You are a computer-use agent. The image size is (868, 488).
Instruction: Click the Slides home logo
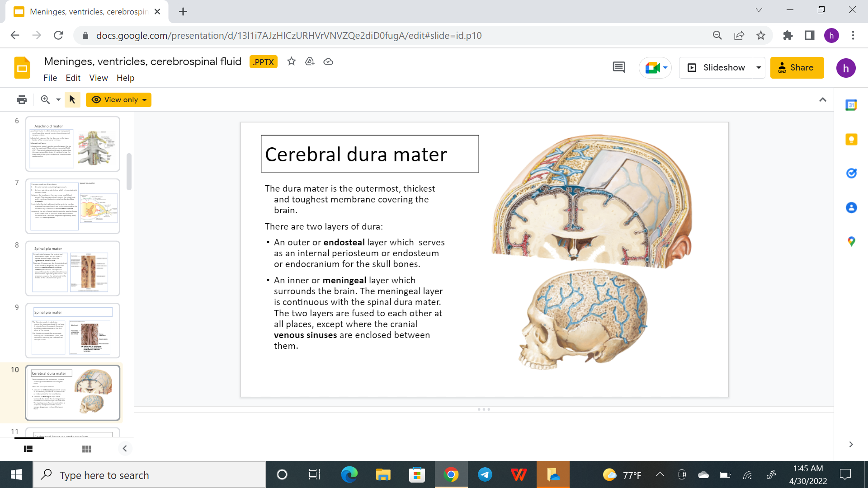click(22, 68)
